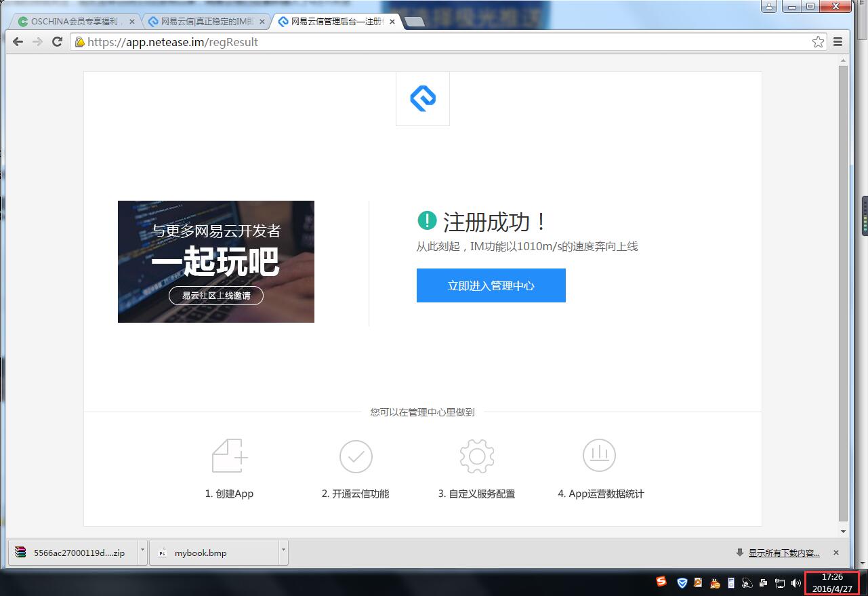Click the 注册成功！ heading
The width and height of the screenshot is (868, 596).
pyautogui.click(x=495, y=222)
